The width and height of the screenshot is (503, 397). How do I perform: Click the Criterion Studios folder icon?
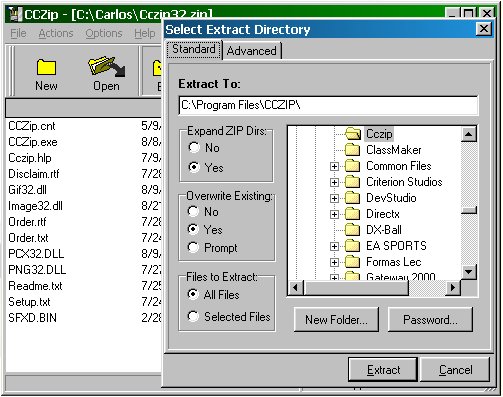point(352,182)
